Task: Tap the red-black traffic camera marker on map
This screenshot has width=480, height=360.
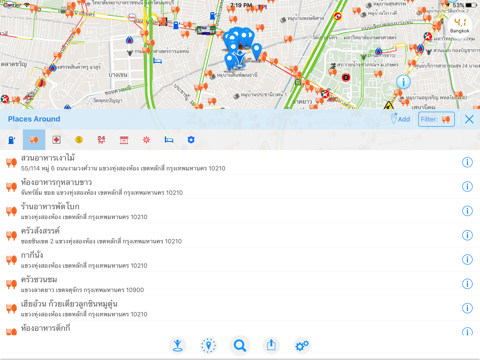Action: coord(346,78)
